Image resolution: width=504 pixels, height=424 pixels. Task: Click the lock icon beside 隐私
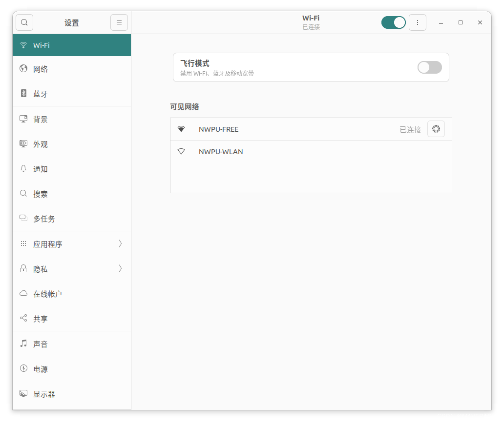tap(23, 268)
